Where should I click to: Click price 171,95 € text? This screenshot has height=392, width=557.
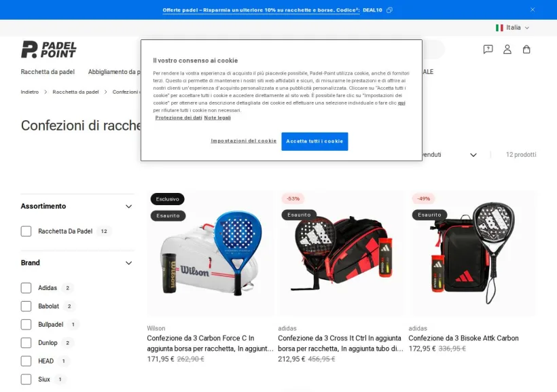click(x=160, y=359)
